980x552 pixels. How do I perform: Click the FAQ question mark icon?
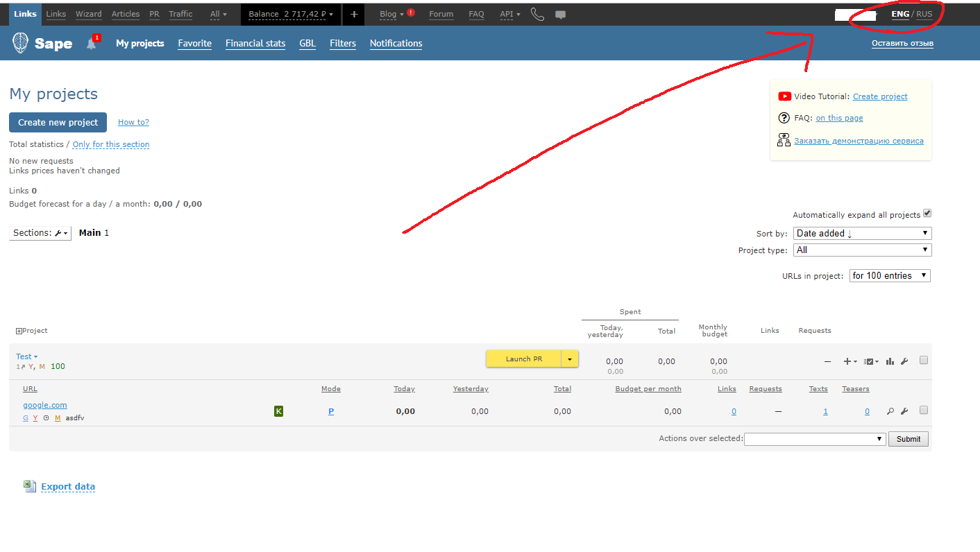pos(784,118)
